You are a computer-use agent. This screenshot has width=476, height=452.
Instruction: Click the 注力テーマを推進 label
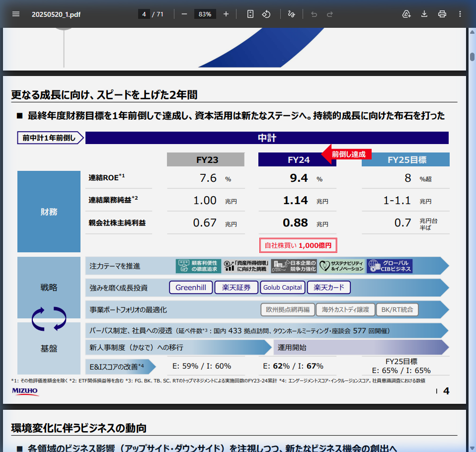[x=115, y=266]
